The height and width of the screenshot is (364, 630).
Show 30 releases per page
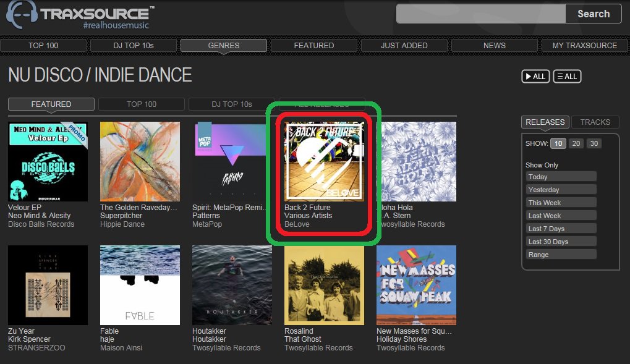tap(594, 143)
